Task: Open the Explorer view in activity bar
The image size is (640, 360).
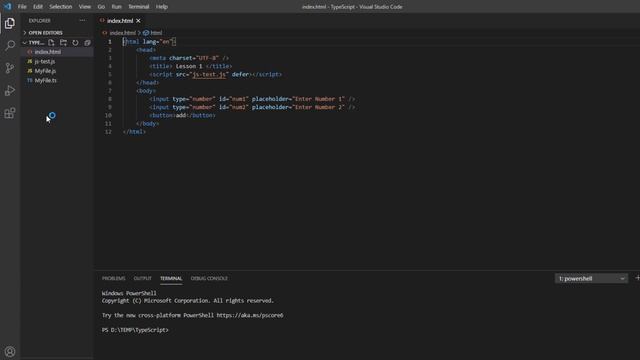Action: click(10, 24)
